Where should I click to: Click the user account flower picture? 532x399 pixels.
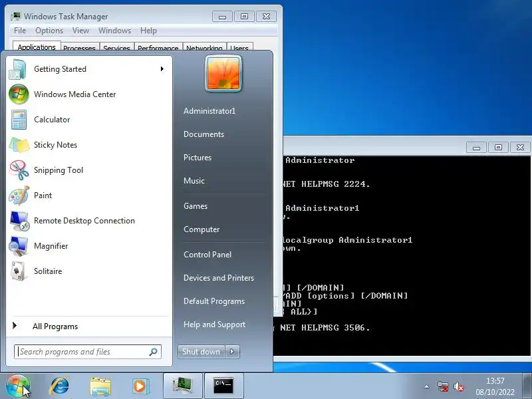pyautogui.click(x=223, y=74)
